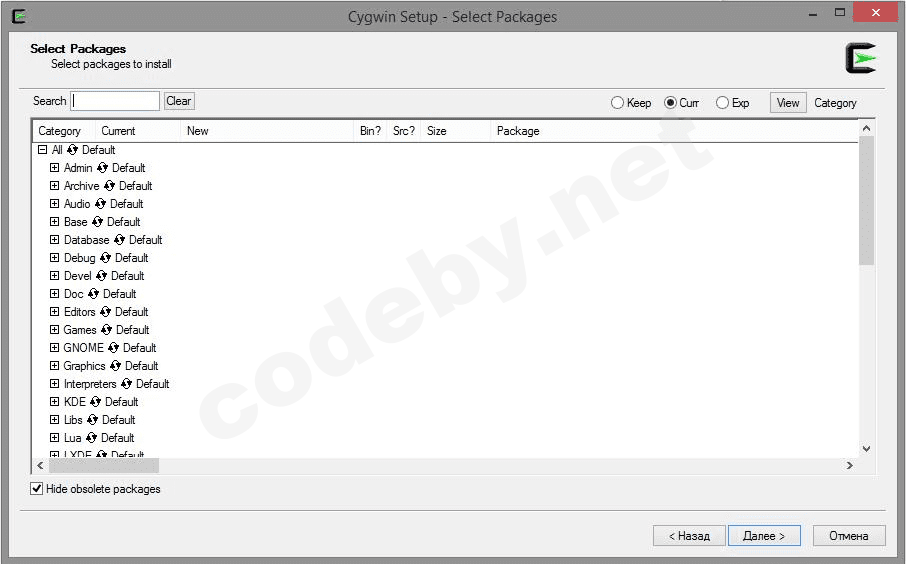The width and height of the screenshot is (906, 564).
Task: Expand the Database category
Action: pyautogui.click(x=54, y=239)
